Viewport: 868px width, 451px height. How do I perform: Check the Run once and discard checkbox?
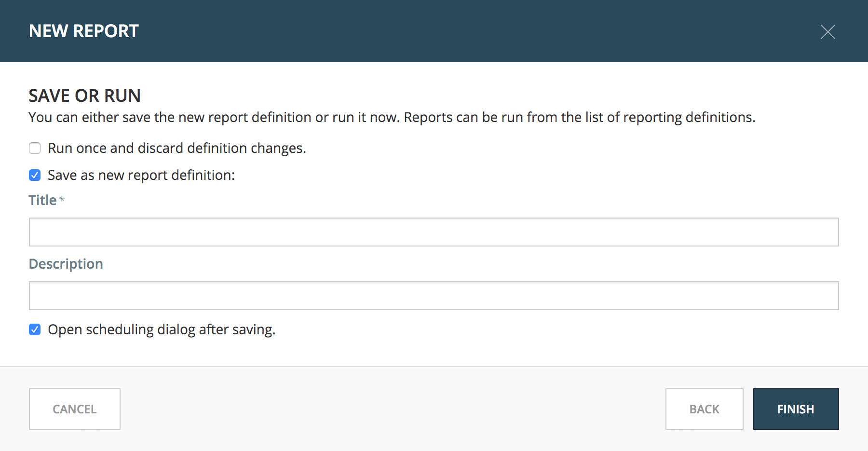(35, 148)
